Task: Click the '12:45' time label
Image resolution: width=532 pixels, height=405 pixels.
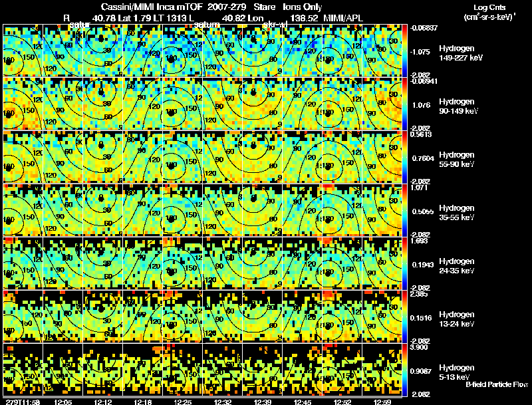Action: (303, 402)
